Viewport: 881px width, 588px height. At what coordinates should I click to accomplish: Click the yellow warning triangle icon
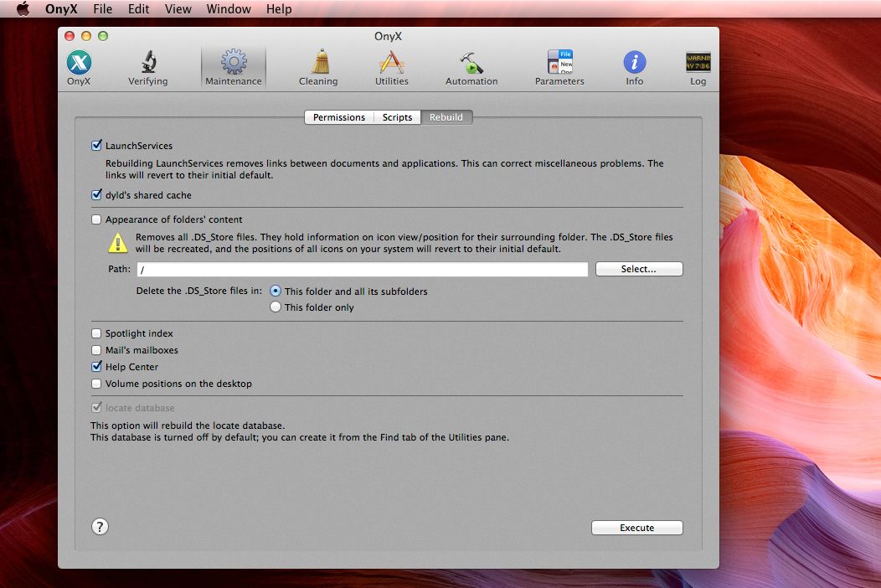click(118, 243)
